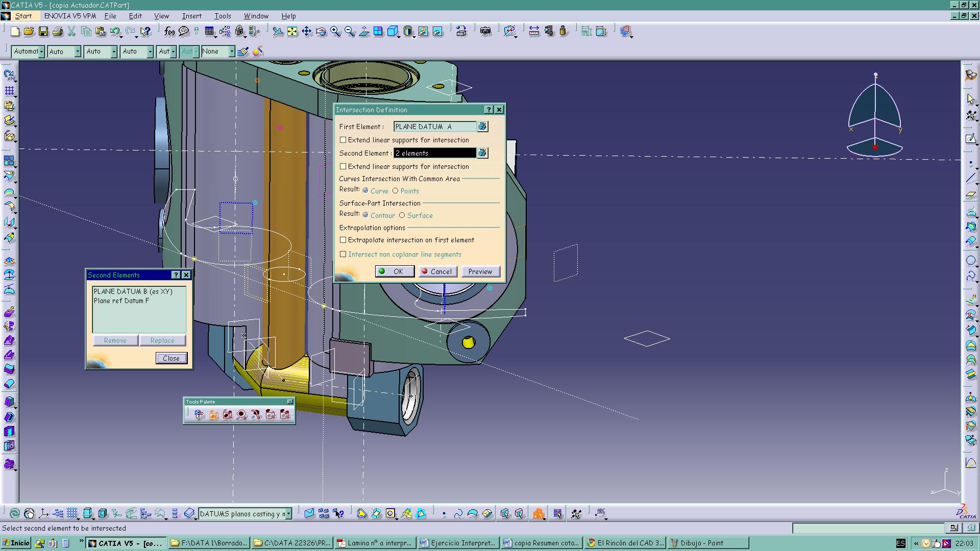Click Preview in Intersection Definition
This screenshot has height=551, width=980.
click(x=480, y=271)
